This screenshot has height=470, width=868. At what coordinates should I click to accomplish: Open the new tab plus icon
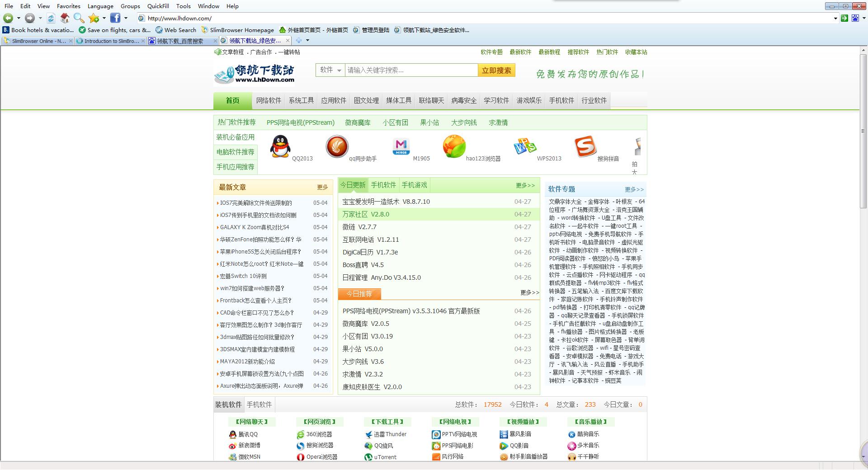[299, 40]
